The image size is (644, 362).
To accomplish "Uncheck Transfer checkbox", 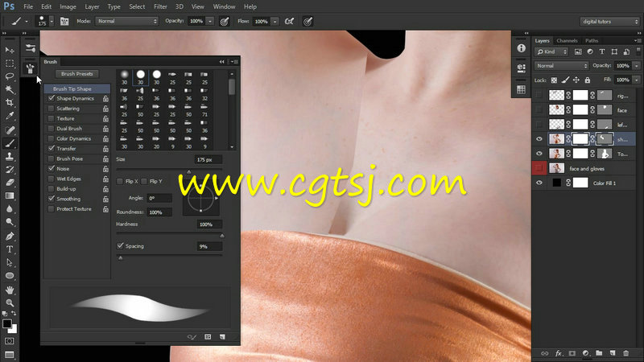I will [52, 149].
